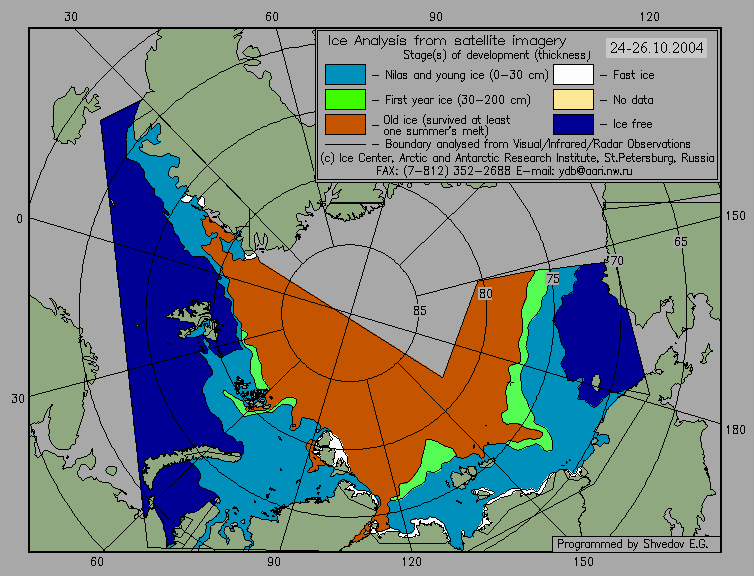Click the left-edge longitude label 30

click(x=18, y=399)
